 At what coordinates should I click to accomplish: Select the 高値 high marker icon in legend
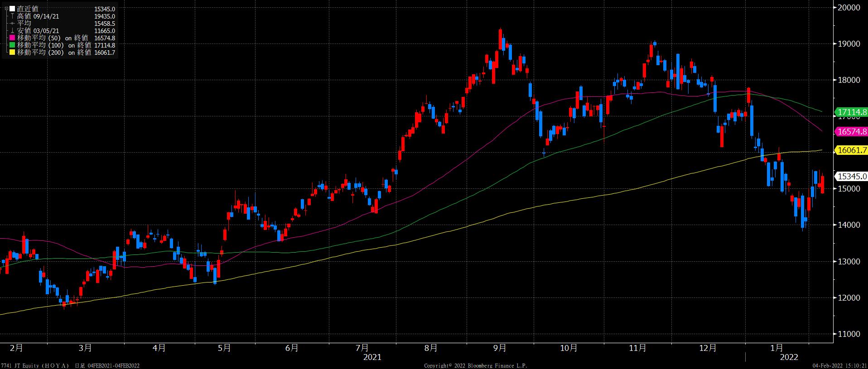[13, 16]
